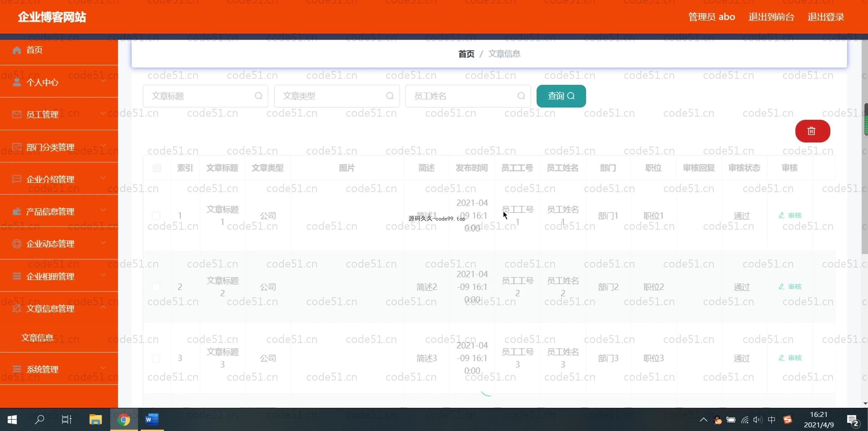Click the network tray icon

point(745,420)
